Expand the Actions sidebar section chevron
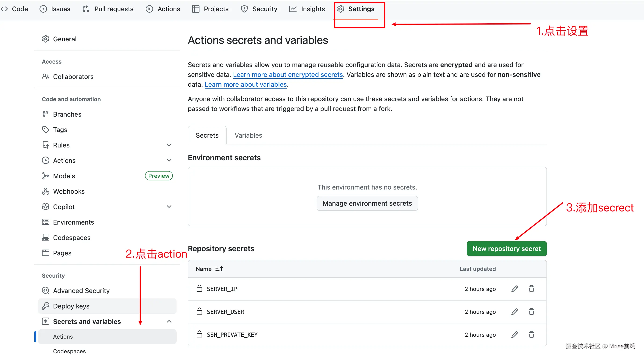 (169, 160)
